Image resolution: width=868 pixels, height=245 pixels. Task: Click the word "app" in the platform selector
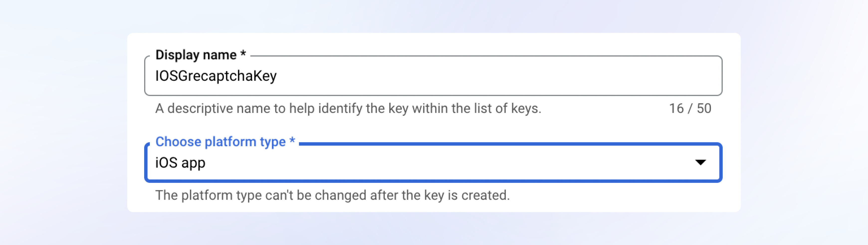pyautogui.click(x=193, y=163)
